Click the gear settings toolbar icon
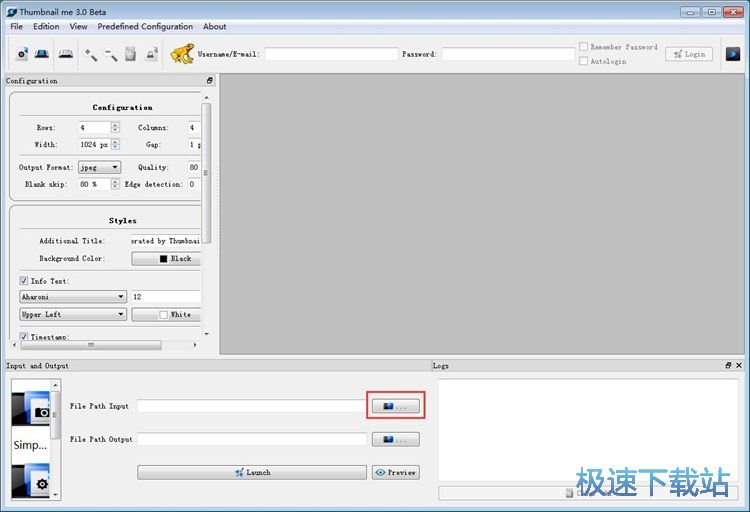The height and width of the screenshot is (512, 750). click(x=22, y=54)
